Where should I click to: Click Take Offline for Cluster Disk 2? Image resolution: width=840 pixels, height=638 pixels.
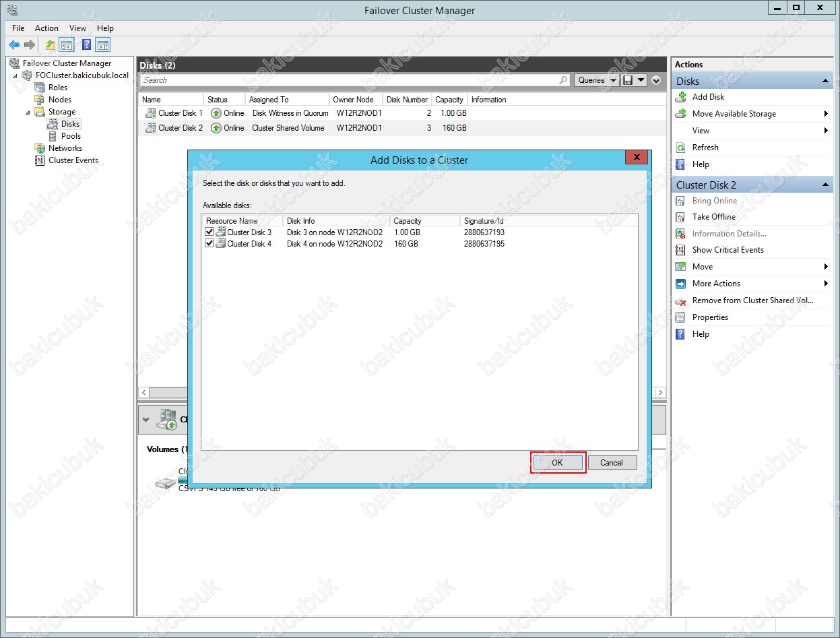pos(714,217)
